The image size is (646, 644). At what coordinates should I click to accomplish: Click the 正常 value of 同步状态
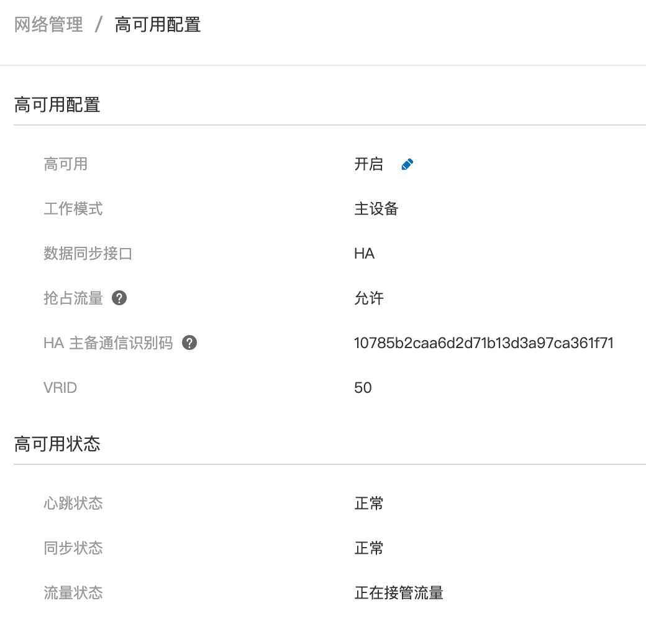tap(368, 548)
